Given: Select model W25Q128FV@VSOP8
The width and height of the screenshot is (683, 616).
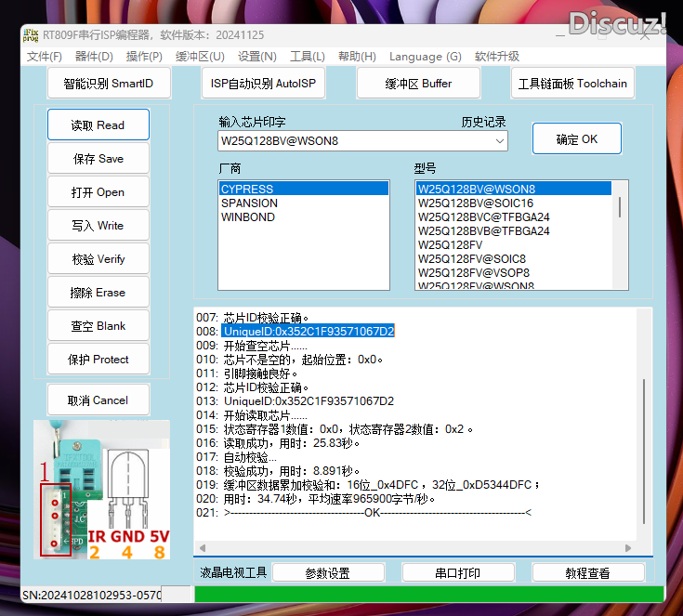Looking at the screenshot, I should [514, 273].
